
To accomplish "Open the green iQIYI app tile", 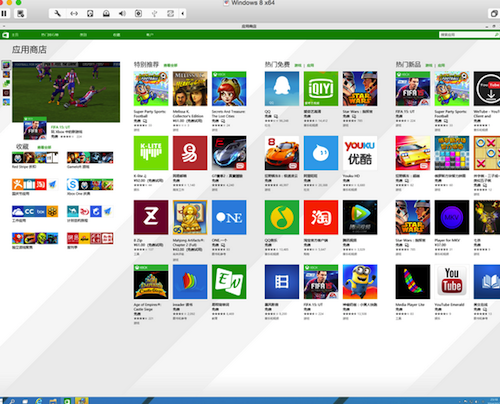I will (321, 89).
